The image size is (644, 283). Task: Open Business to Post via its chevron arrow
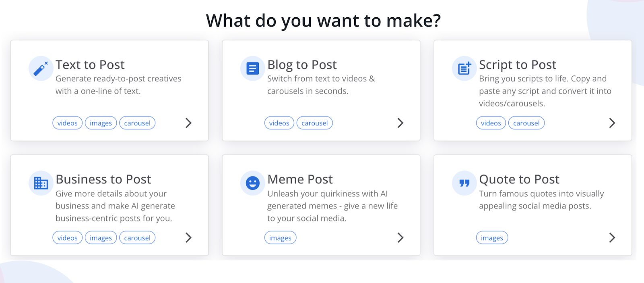(188, 238)
